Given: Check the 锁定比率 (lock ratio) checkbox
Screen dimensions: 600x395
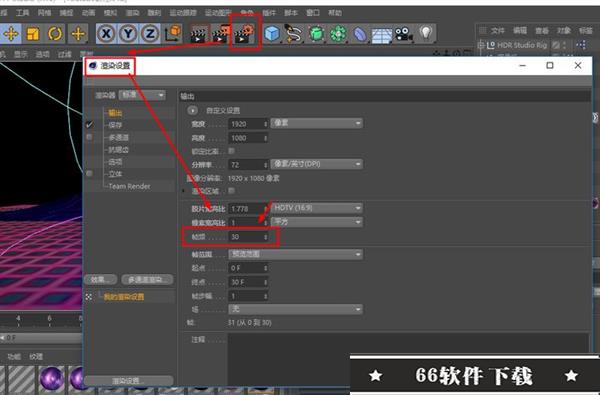Looking at the screenshot, I should [231, 151].
